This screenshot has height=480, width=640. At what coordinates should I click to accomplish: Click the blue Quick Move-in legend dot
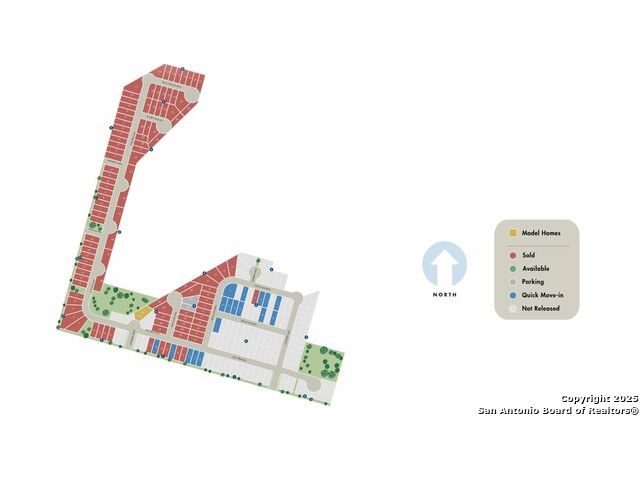click(x=512, y=295)
